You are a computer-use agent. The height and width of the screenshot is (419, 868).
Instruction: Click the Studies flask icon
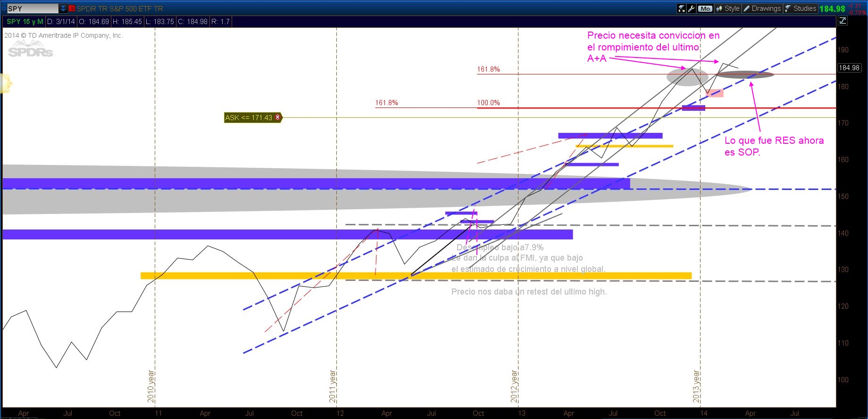coord(788,8)
